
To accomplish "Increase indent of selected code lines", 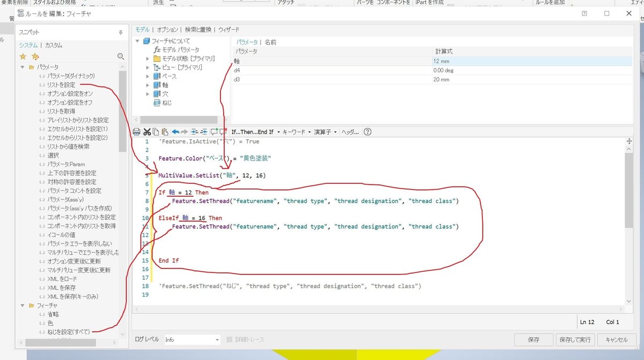I will point(195,132).
